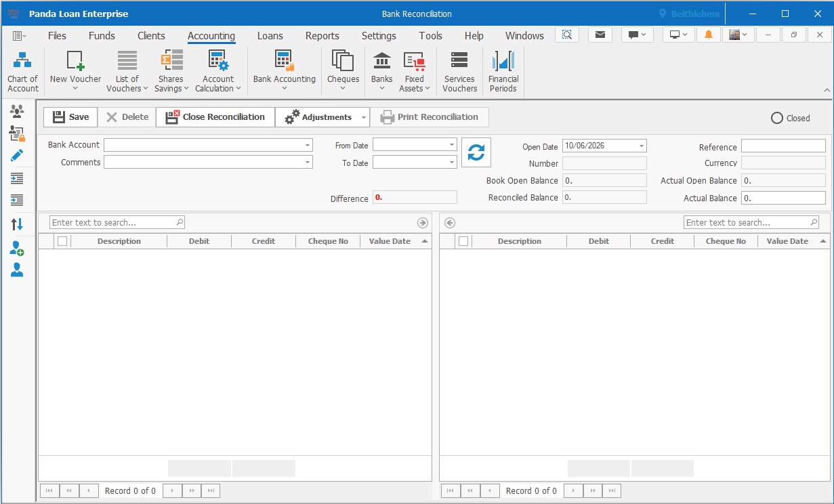Open the Settings menu
Image resolution: width=834 pixels, height=504 pixels.
(379, 36)
